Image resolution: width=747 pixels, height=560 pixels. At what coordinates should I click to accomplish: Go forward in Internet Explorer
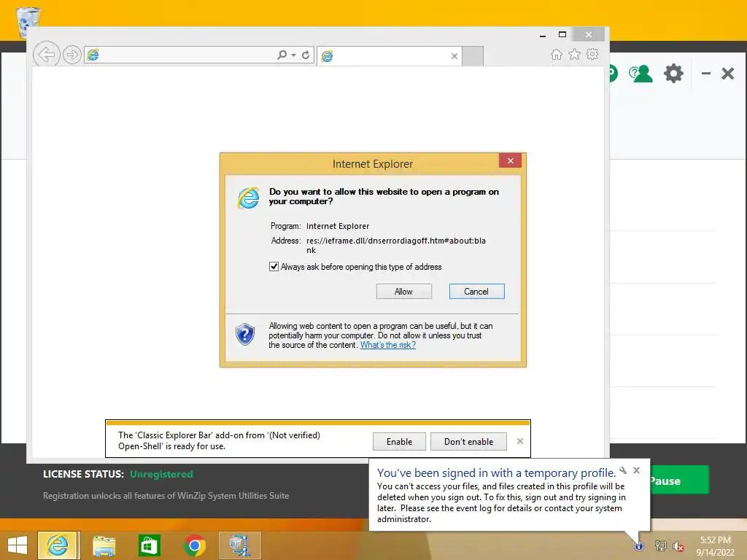(x=72, y=55)
